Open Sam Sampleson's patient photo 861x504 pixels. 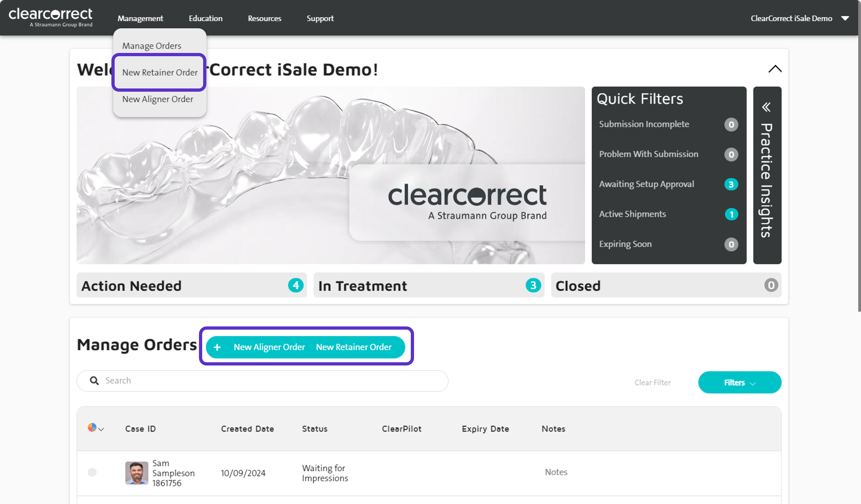pyautogui.click(x=136, y=473)
